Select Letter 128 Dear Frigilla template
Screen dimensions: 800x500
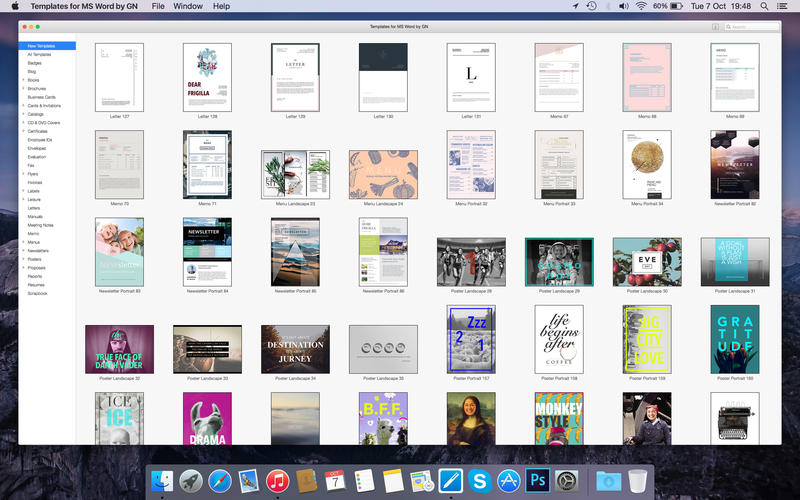(x=207, y=78)
